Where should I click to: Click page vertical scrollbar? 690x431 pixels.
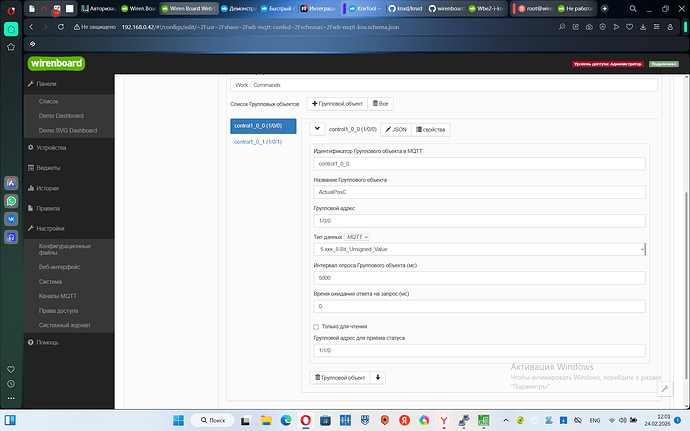click(686, 286)
